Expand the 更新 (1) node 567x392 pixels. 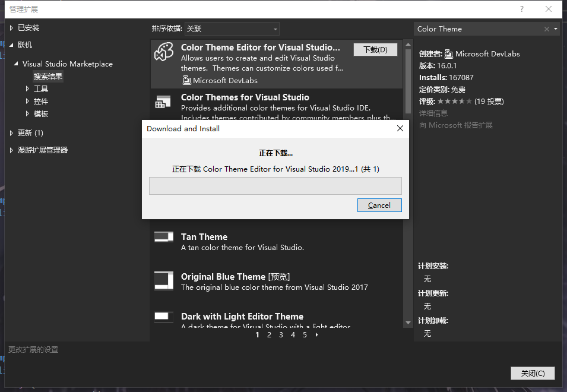point(11,132)
